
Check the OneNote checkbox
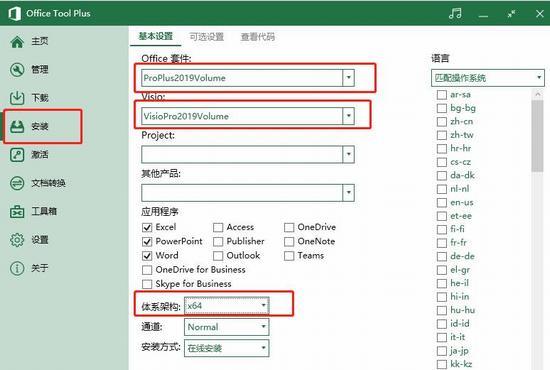point(289,242)
